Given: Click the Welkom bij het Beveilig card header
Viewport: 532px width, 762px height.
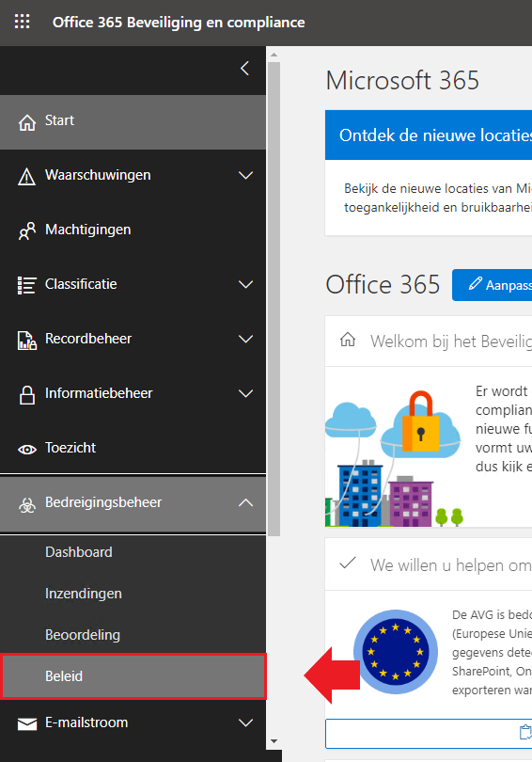Looking at the screenshot, I should (x=429, y=341).
